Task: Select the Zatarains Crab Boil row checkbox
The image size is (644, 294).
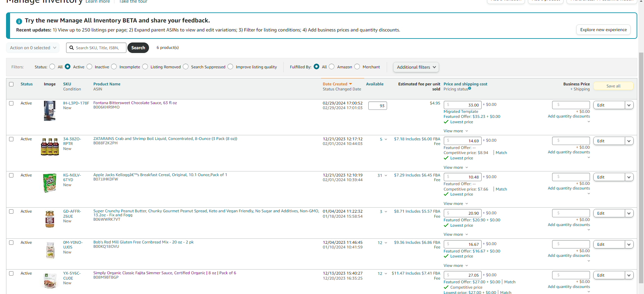Action: (11, 139)
